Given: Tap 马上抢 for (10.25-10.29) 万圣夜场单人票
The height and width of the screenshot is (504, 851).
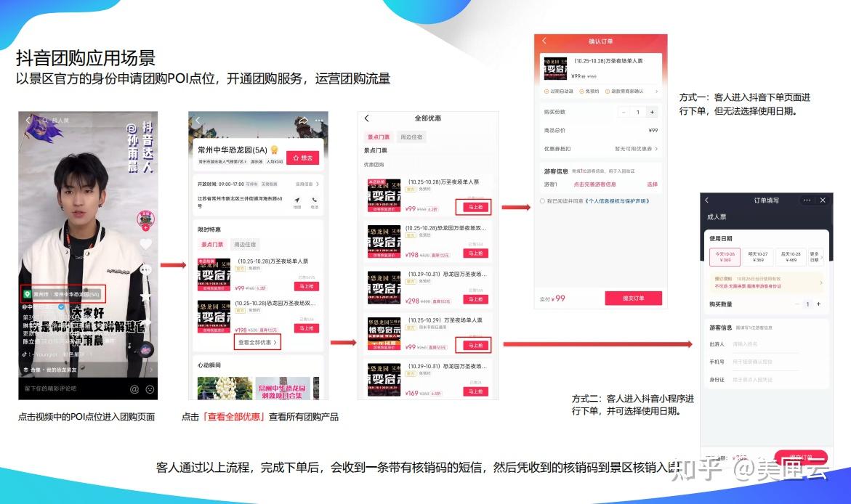Looking at the screenshot, I should point(475,345).
